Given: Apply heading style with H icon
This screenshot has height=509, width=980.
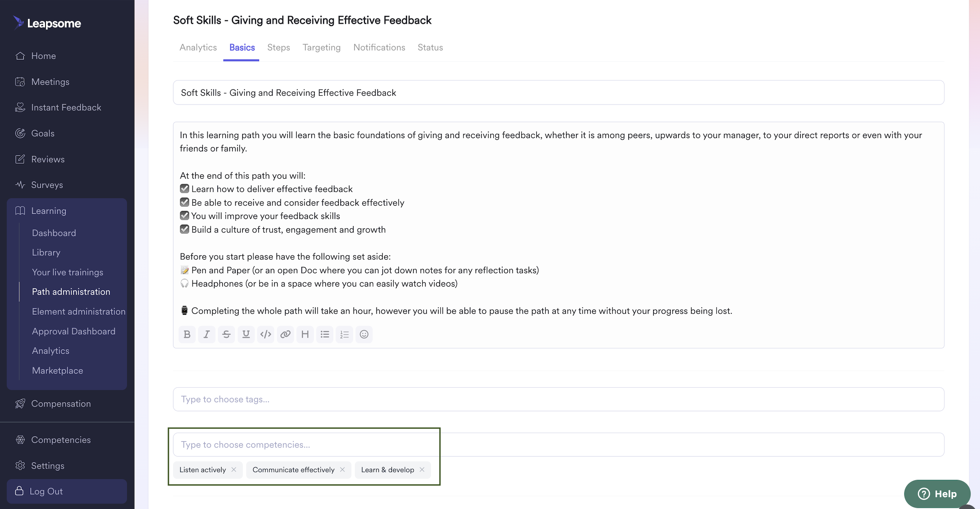Looking at the screenshot, I should 305,334.
